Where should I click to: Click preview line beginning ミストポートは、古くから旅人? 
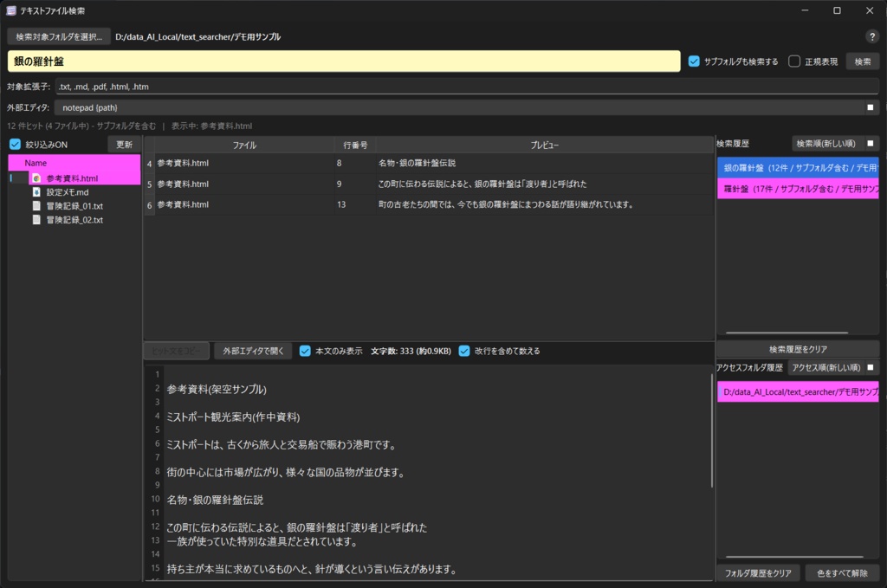[282, 444]
